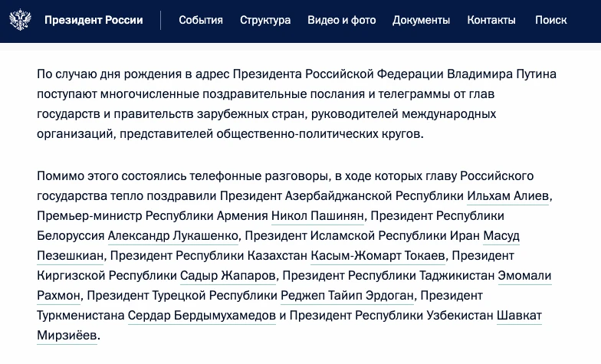The width and height of the screenshot is (601, 364).
Task: Click the text «Президент Республики Узбекистан»
Action: [391, 316]
